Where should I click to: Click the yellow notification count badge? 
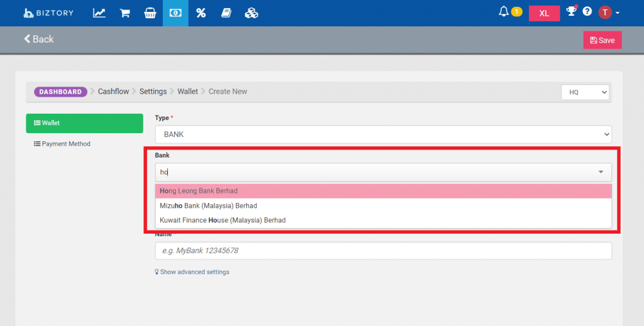pos(517,11)
